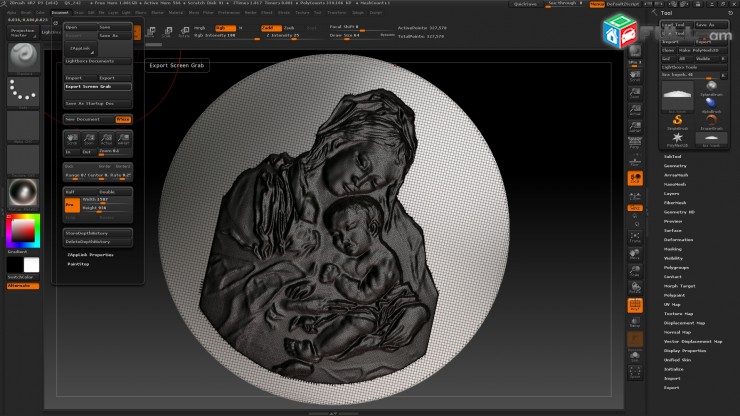
Task: Expand the Deformation section
Action: [679, 240]
